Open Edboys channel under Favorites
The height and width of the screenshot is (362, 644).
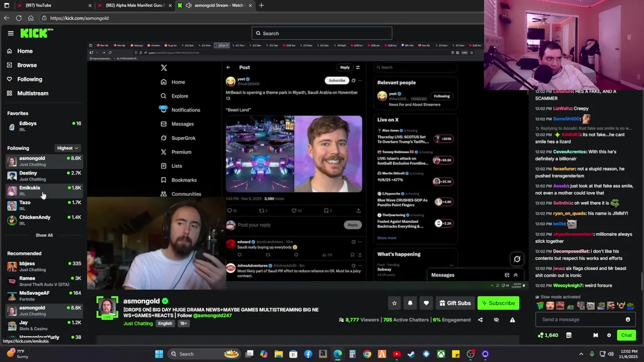click(44, 126)
